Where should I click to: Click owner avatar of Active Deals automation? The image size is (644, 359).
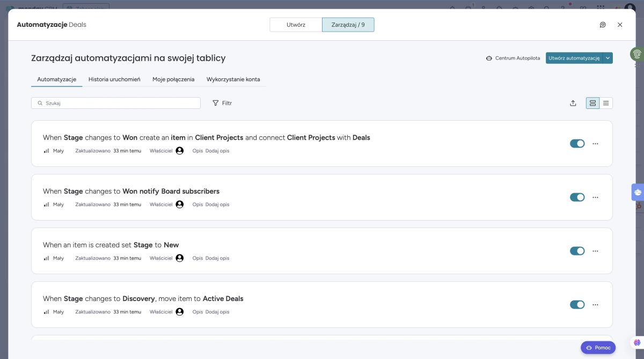tap(180, 312)
